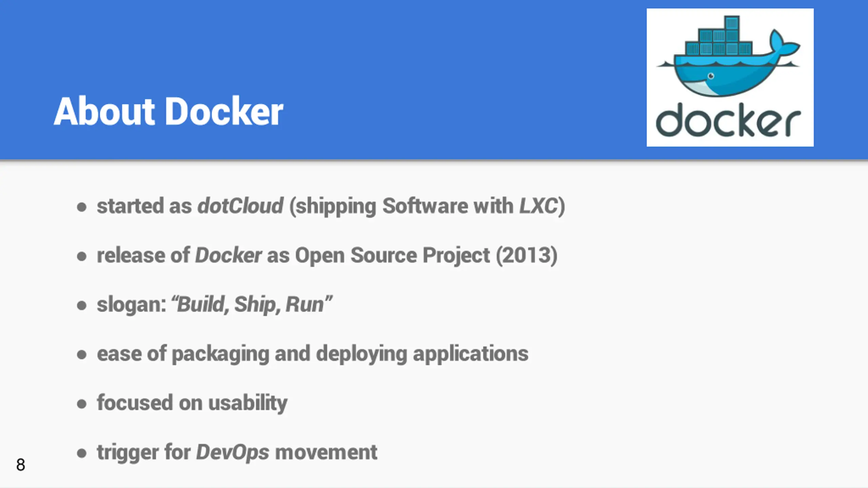
Task: Click the Docker whale logo image
Action: pos(730,77)
